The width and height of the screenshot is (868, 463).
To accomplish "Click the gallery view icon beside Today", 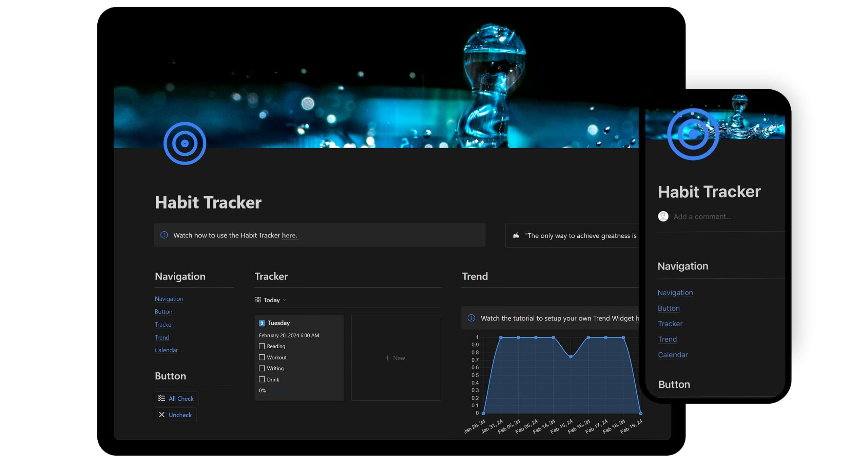I will [258, 300].
